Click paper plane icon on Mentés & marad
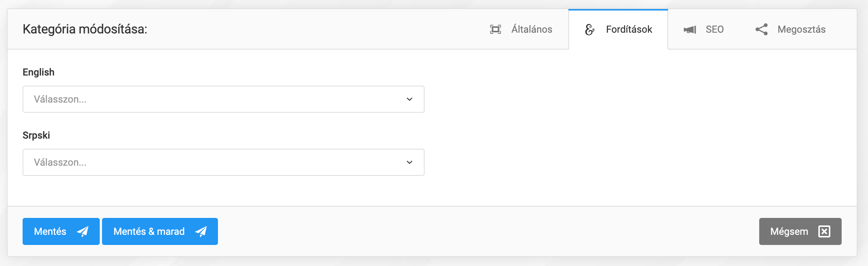The image size is (868, 266). [201, 231]
